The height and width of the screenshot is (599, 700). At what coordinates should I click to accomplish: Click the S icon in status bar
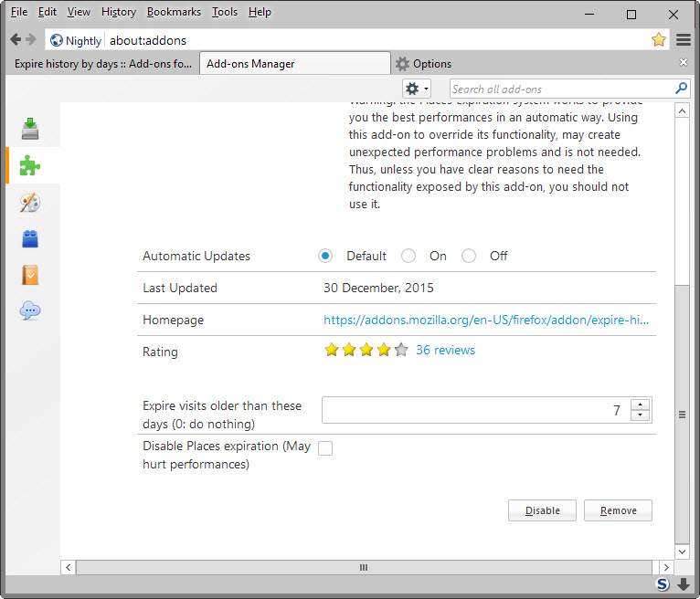pos(663,583)
